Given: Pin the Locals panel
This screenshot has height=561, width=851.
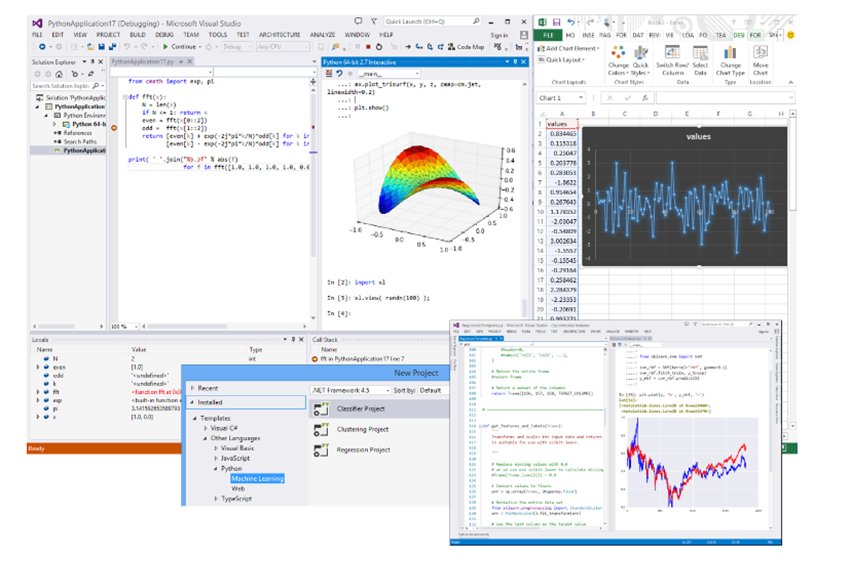Looking at the screenshot, I should click(293, 340).
